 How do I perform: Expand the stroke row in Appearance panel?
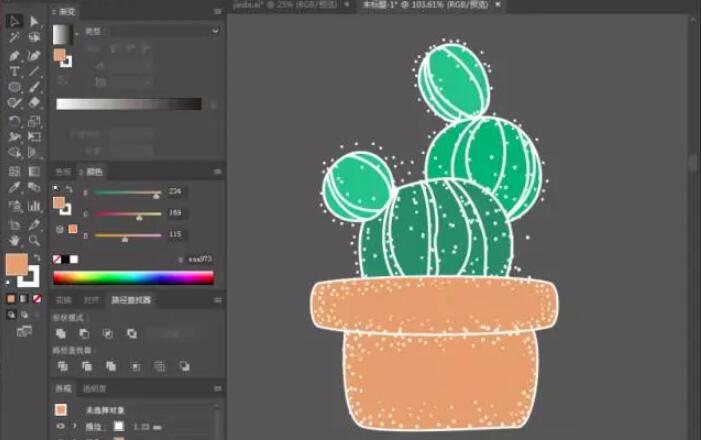72,426
